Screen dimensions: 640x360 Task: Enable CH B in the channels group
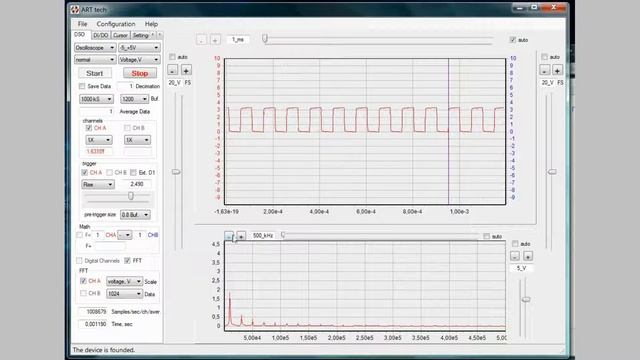127,128
